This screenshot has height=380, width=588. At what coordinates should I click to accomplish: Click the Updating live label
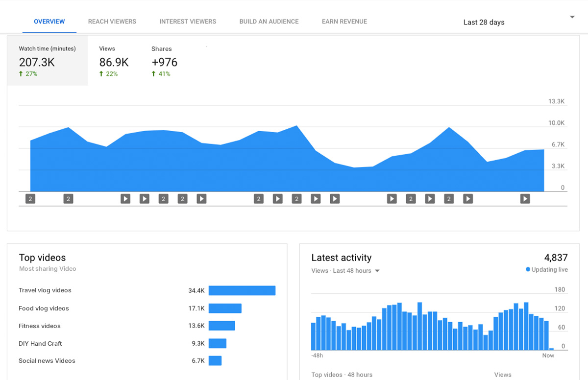pos(550,270)
